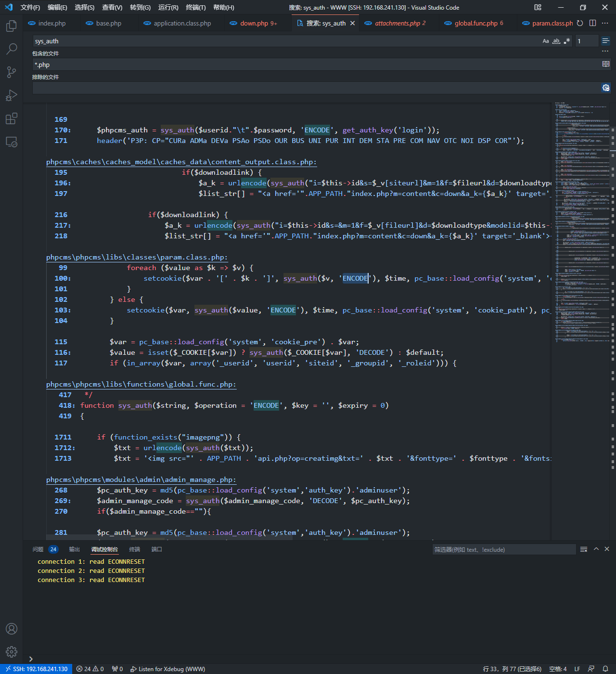616x674 pixels.
Task: Click Listen for Xdebug (WWW) in status bar
Action: click(167, 669)
